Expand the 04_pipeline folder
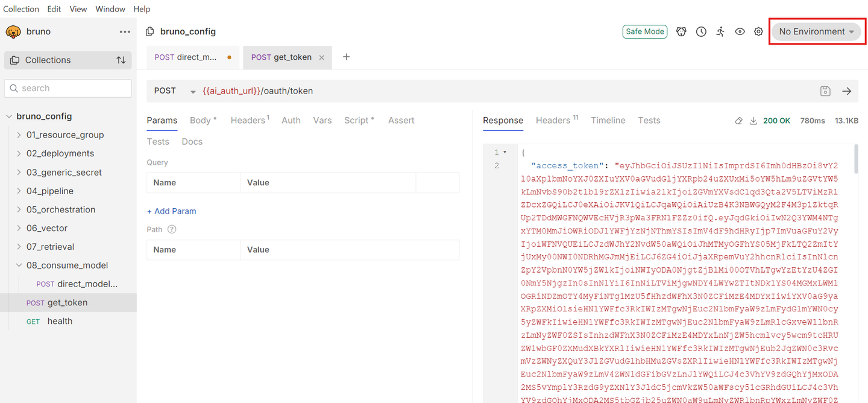868x403 pixels. click(x=19, y=191)
